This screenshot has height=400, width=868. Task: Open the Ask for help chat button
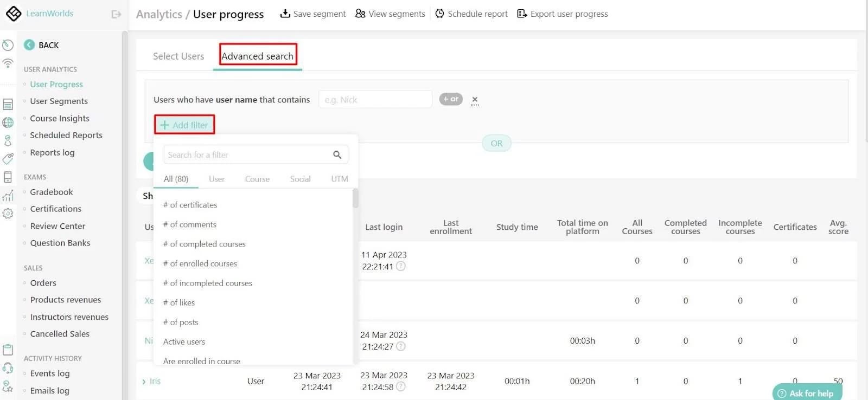pyautogui.click(x=807, y=393)
